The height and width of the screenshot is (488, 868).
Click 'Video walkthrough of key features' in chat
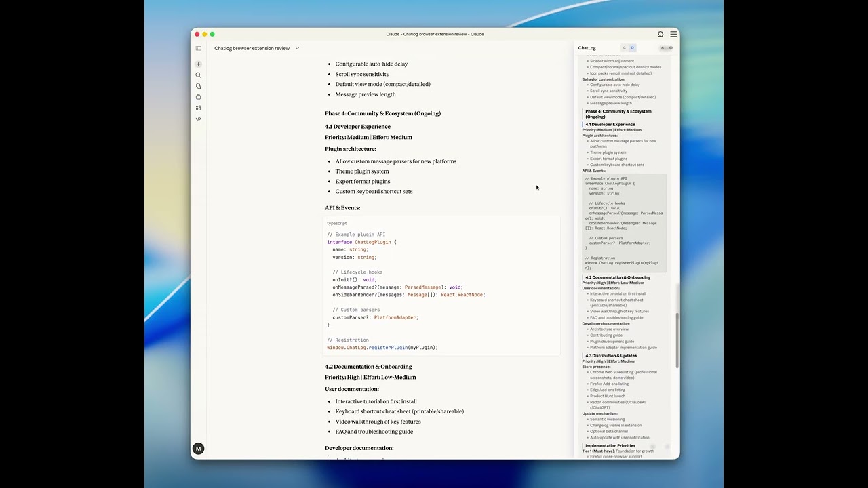(x=378, y=422)
